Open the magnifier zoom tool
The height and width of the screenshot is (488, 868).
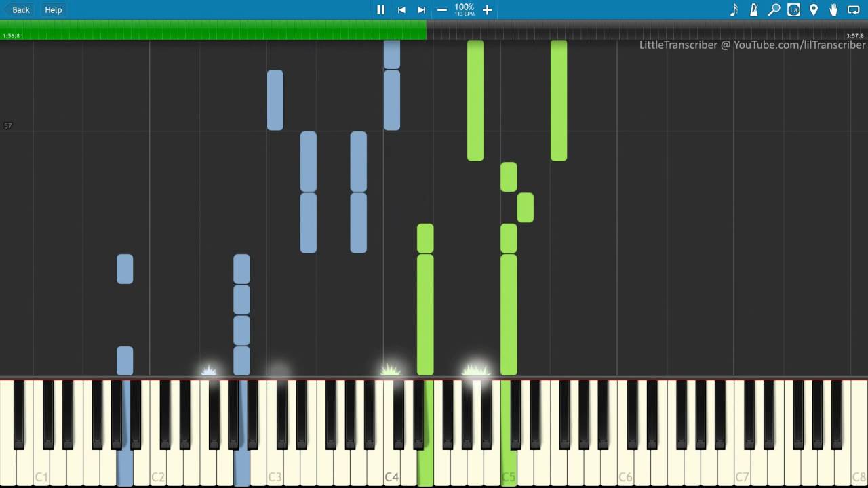point(774,9)
